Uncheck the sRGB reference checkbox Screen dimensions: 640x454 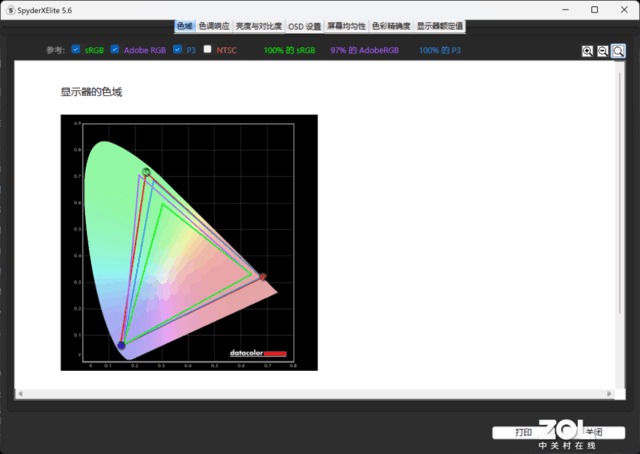coord(76,49)
